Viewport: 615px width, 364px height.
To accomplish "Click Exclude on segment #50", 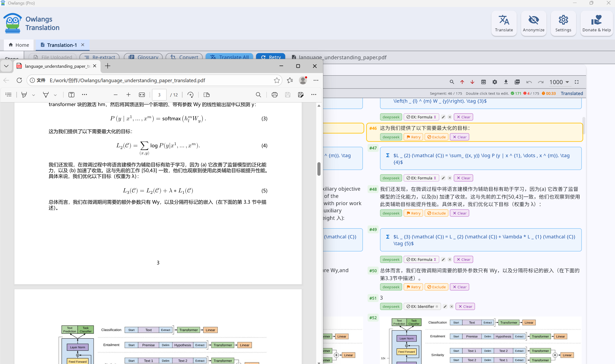I will click(x=436, y=287).
